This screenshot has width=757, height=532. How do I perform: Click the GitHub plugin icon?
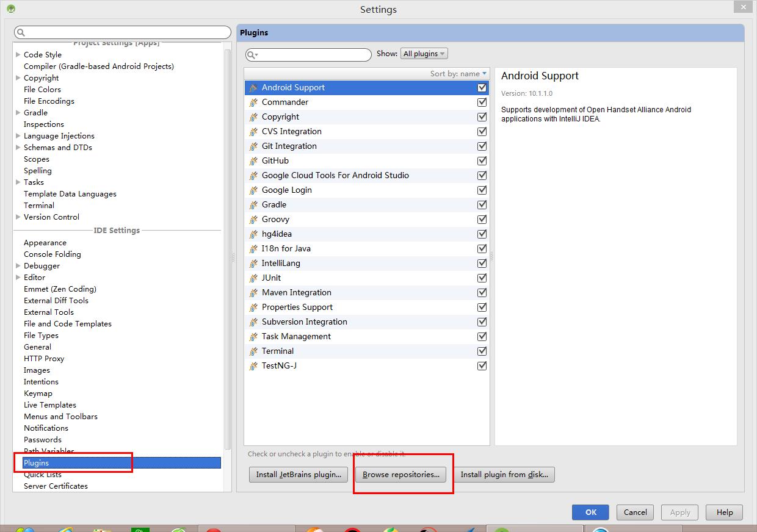(x=253, y=161)
